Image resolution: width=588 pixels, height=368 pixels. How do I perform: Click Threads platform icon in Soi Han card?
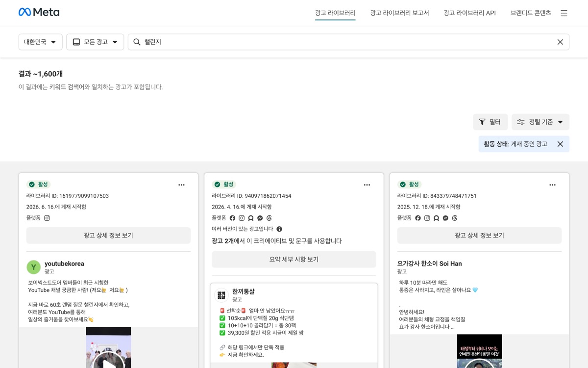click(x=455, y=218)
